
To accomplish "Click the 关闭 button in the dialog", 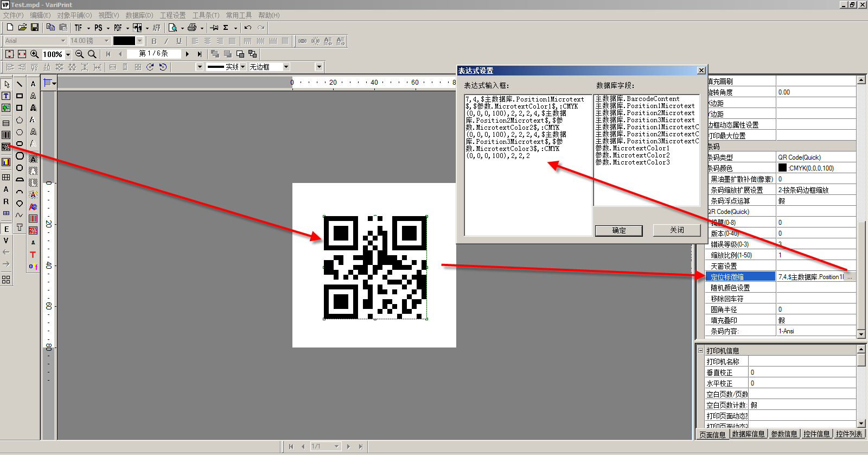I will 677,230.
